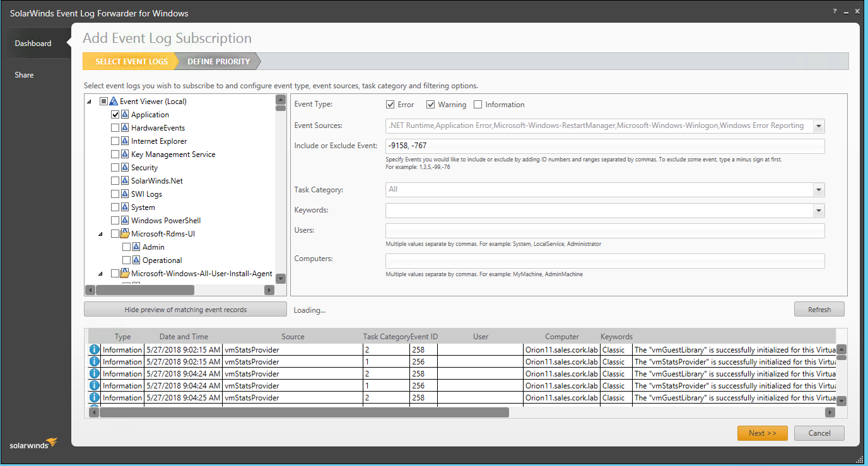
Task: Go to the Define Priority step
Action: click(x=219, y=62)
